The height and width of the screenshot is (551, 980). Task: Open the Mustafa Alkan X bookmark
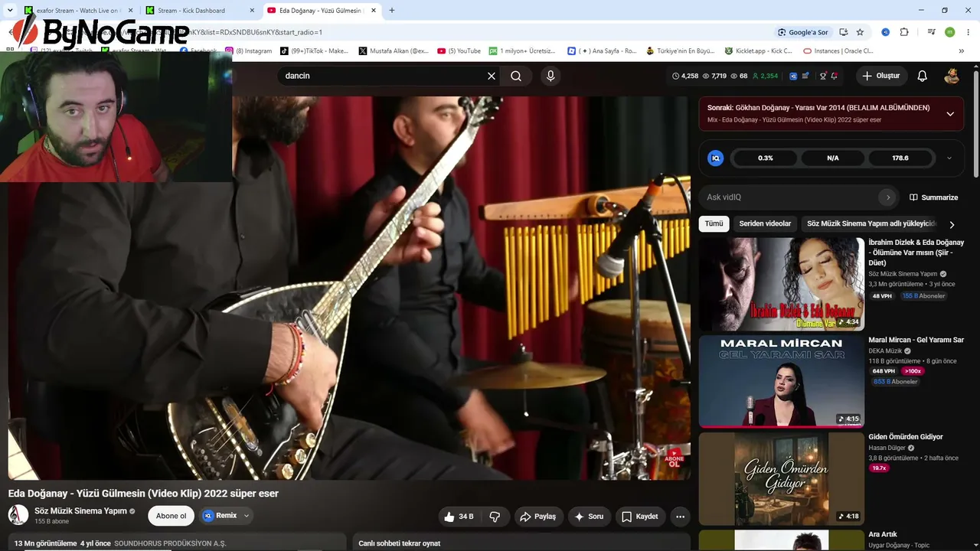tap(394, 51)
